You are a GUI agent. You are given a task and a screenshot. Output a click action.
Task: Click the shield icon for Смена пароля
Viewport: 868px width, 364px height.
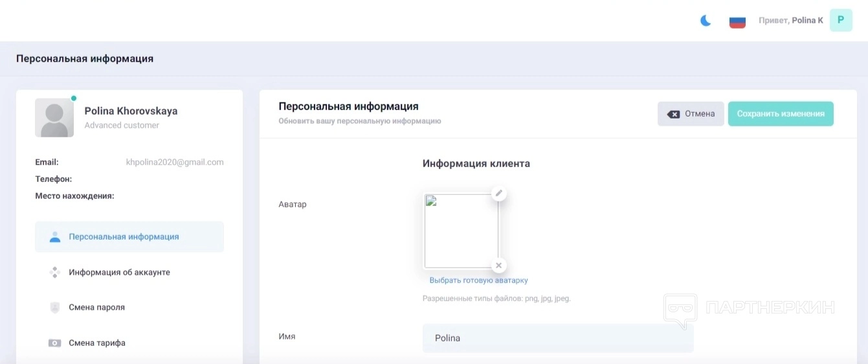click(x=55, y=308)
